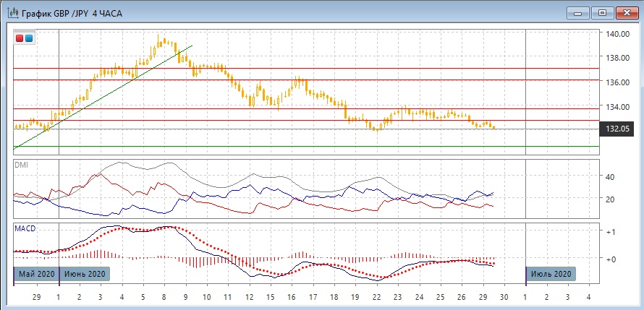Click the Июль 2020 month marker
This screenshot has height=310, width=644.
[x=551, y=274]
